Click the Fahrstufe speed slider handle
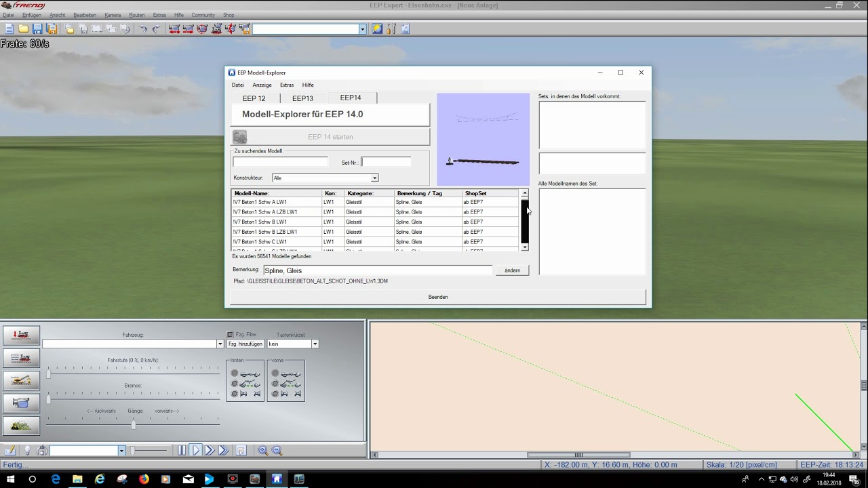 tap(48, 374)
